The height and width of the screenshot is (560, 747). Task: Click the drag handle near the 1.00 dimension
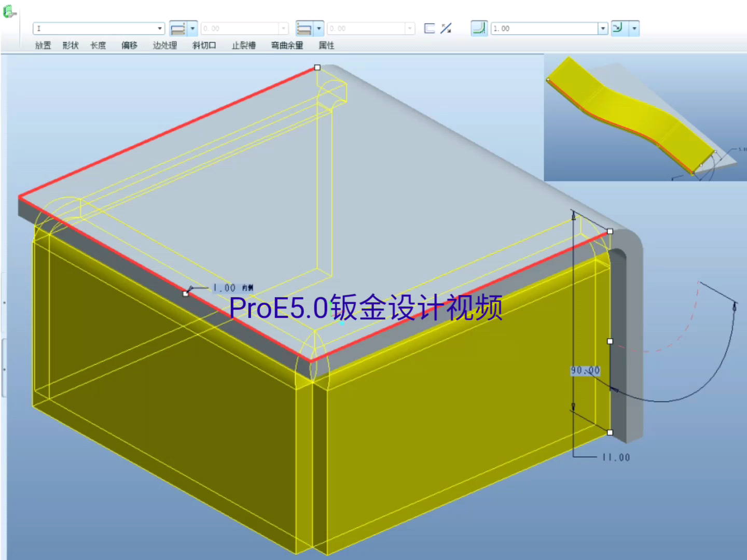pos(186,294)
